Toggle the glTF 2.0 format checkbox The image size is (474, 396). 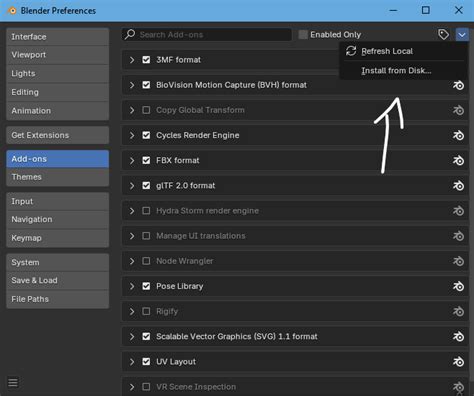point(146,185)
